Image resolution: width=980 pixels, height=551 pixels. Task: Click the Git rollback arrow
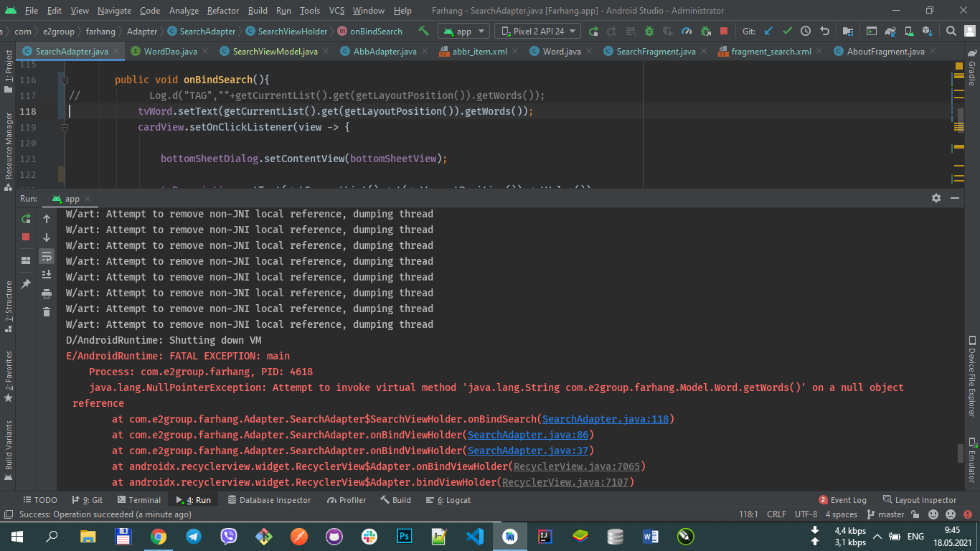click(x=824, y=31)
